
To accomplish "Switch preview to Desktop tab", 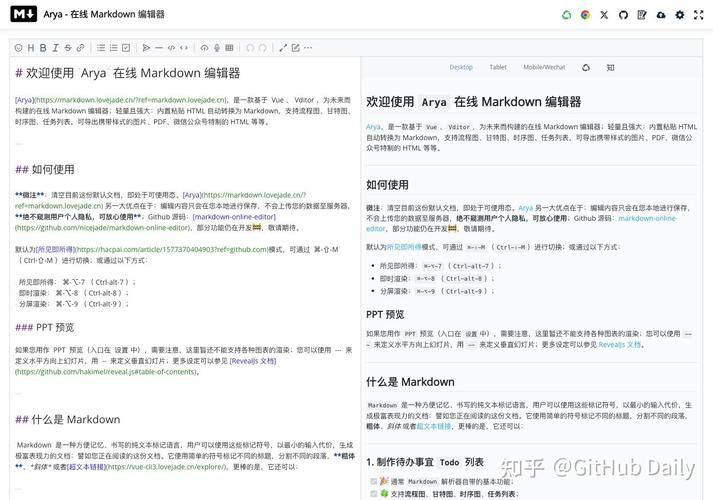I will [x=461, y=67].
